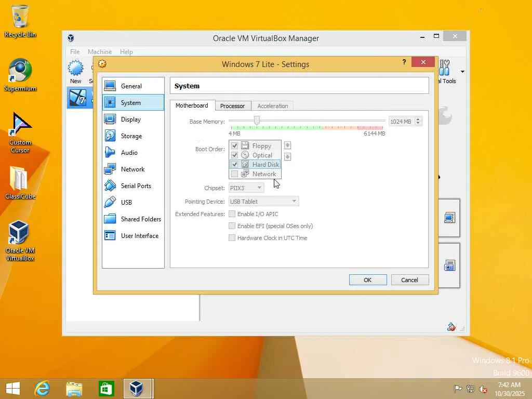Expand the Global Tools dropdown arrow
Viewport: 532px width, 399px height.
coord(462,72)
